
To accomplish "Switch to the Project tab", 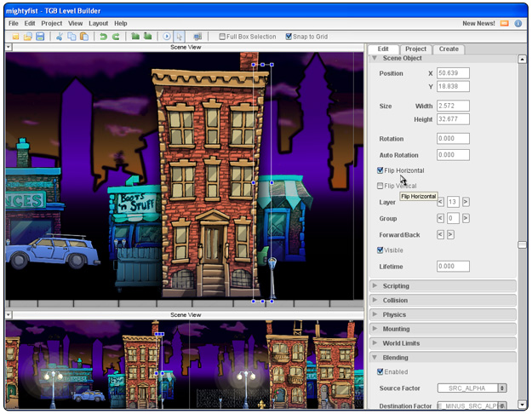I will 415,49.
